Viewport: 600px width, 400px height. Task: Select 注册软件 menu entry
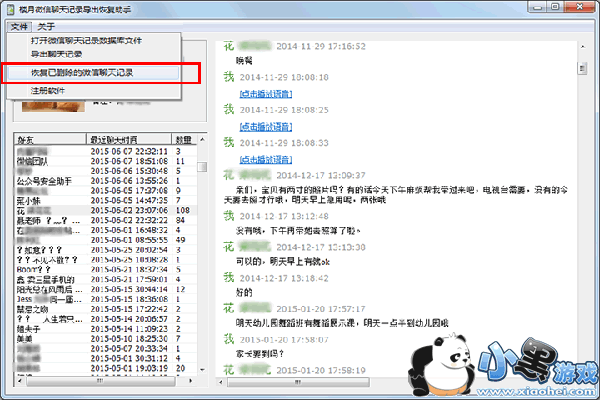pyautogui.click(x=48, y=91)
